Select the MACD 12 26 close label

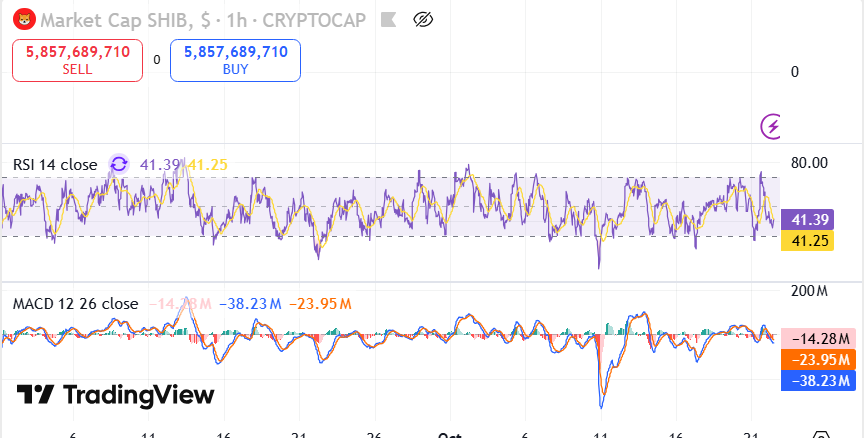[x=75, y=303]
